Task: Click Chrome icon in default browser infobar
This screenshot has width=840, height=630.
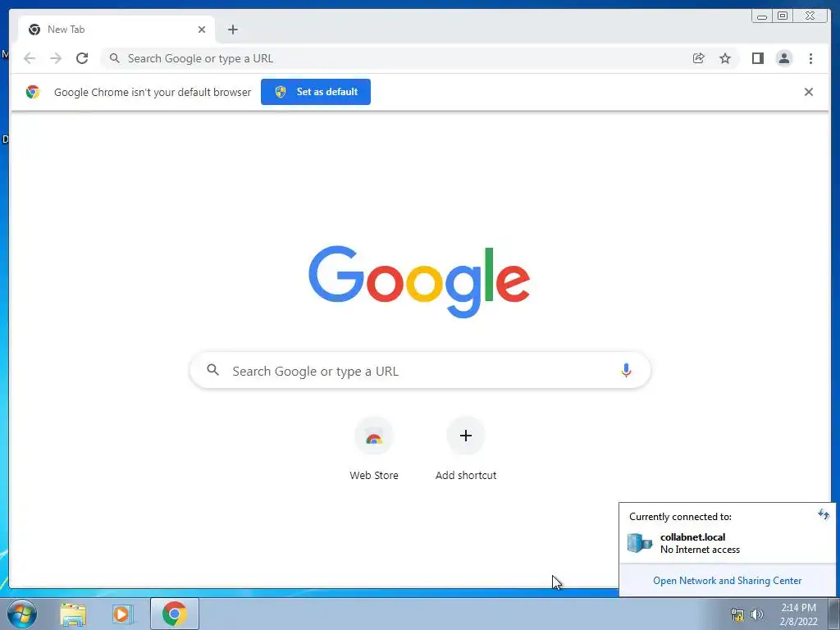Action: tap(33, 92)
